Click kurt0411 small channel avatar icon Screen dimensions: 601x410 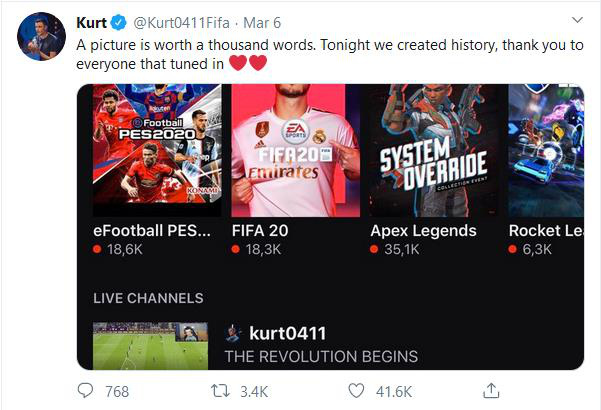point(233,333)
